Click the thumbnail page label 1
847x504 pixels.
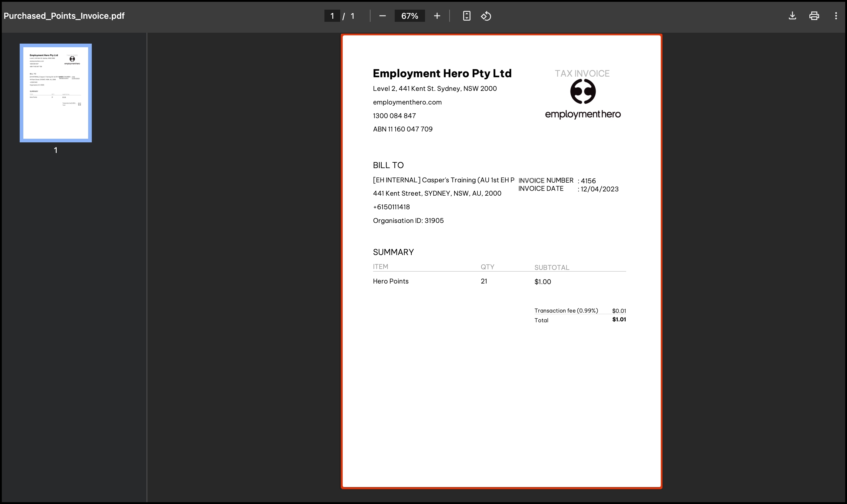click(56, 150)
